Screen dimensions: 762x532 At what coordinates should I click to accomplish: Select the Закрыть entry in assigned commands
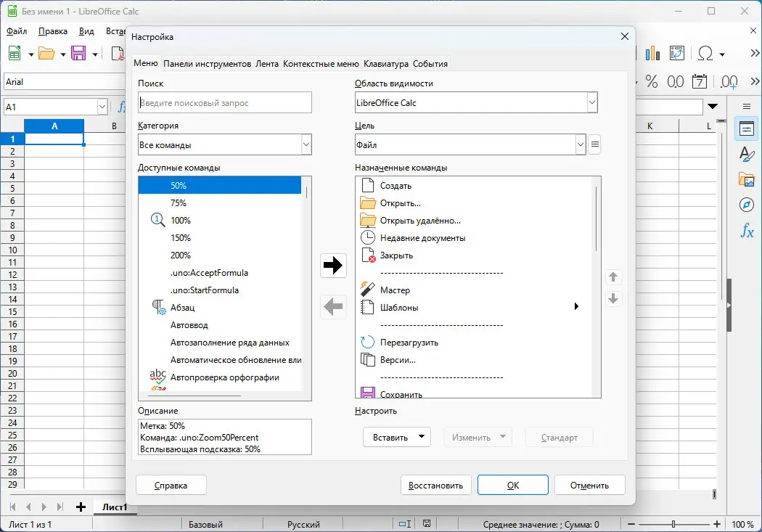pos(475,255)
